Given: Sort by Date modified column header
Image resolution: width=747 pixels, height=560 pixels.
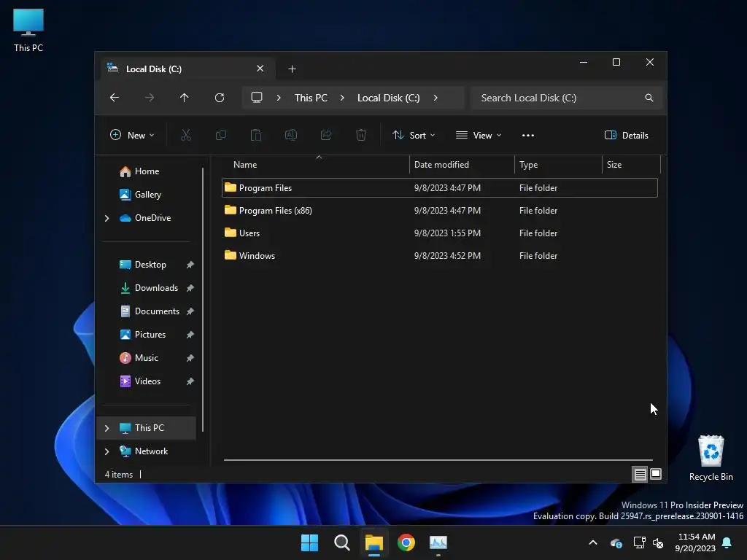Looking at the screenshot, I should point(462,165).
